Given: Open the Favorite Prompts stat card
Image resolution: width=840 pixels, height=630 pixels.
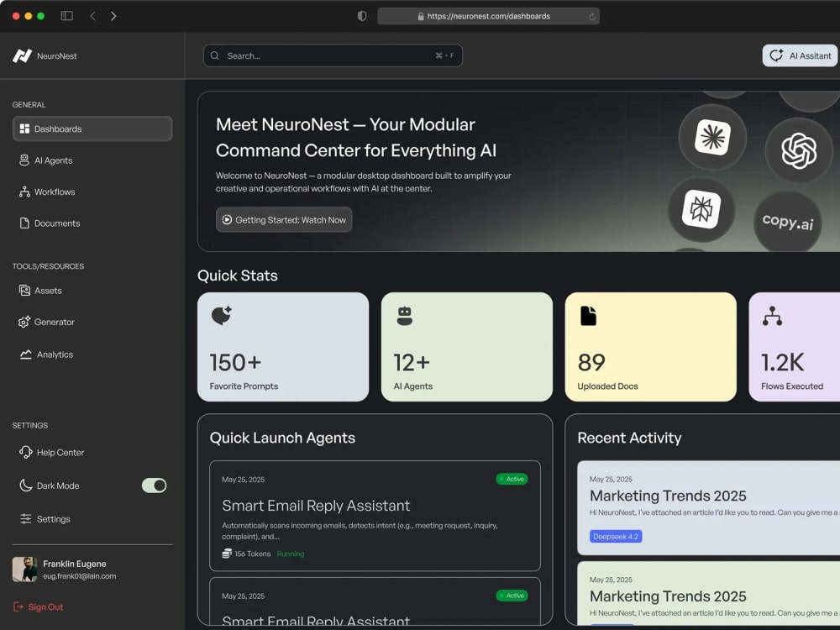Looking at the screenshot, I should coord(283,347).
